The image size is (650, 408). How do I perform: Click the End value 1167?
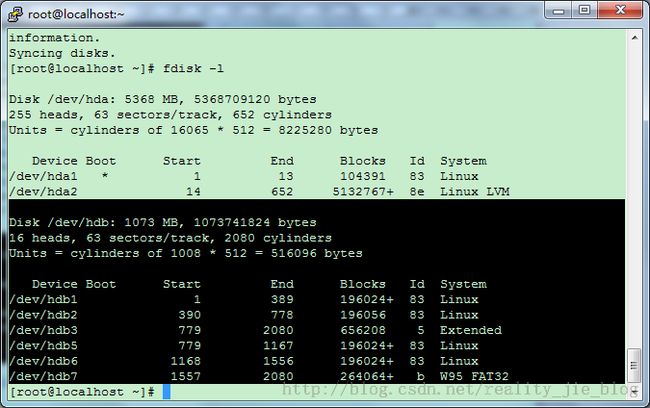278,346
